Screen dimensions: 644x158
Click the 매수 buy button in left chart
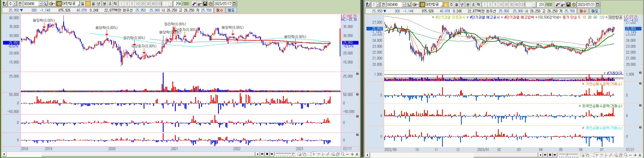pos(219,10)
